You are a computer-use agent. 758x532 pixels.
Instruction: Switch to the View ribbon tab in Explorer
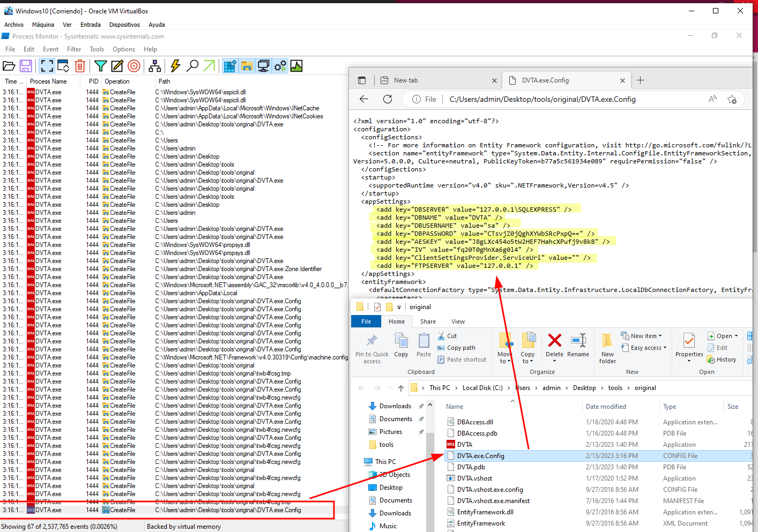point(458,321)
